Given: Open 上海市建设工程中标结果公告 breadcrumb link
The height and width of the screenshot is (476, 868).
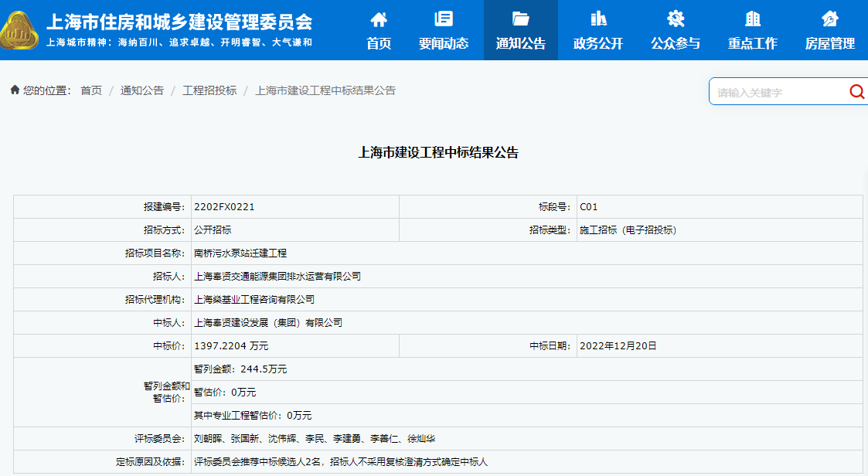Looking at the screenshot, I should (x=325, y=90).
